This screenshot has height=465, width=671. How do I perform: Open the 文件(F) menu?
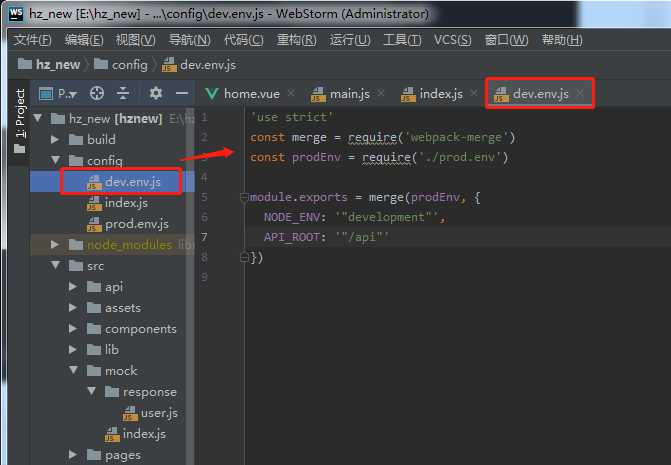[x=33, y=40]
